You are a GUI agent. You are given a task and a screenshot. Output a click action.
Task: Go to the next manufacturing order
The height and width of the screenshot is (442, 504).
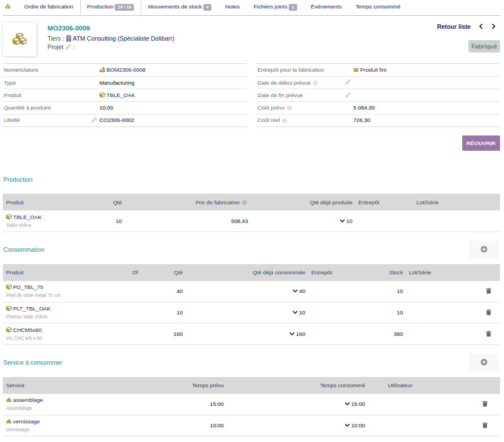(x=493, y=27)
